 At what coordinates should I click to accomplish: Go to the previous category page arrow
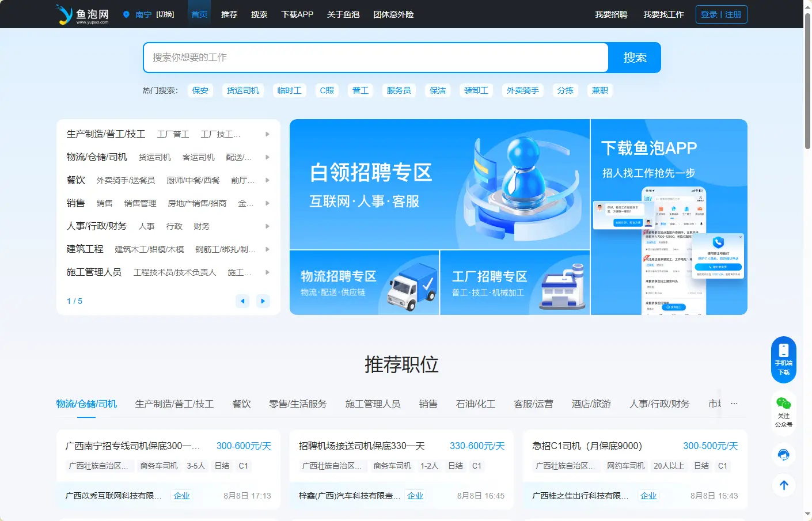pos(242,301)
